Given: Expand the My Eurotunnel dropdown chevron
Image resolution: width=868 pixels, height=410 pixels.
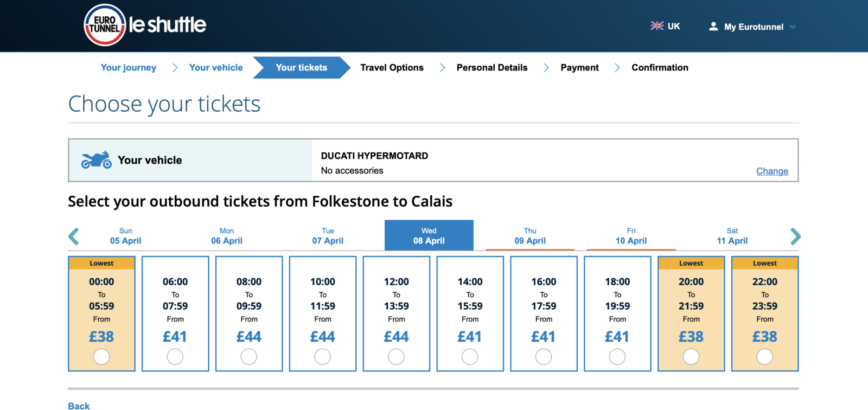Looking at the screenshot, I should click(x=793, y=27).
